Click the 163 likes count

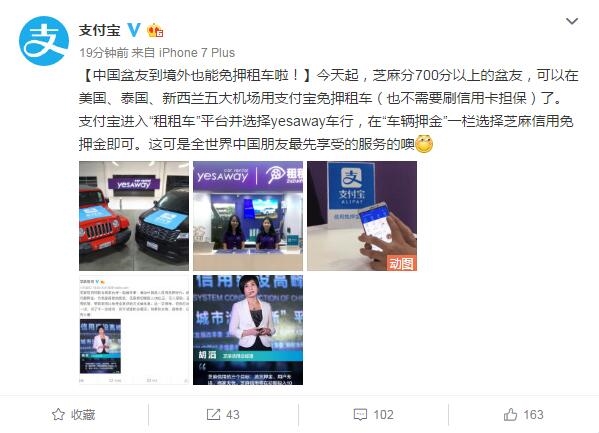[x=533, y=415]
